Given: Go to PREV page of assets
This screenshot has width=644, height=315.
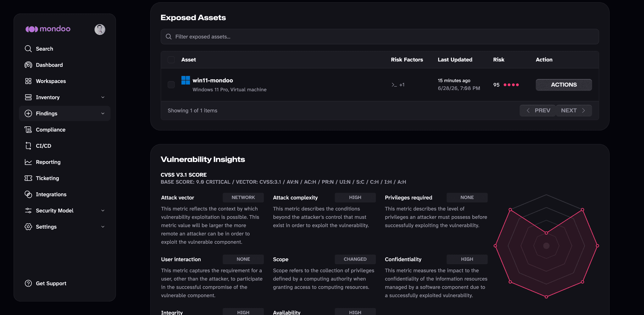Looking at the screenshot, I should (538, 111).
